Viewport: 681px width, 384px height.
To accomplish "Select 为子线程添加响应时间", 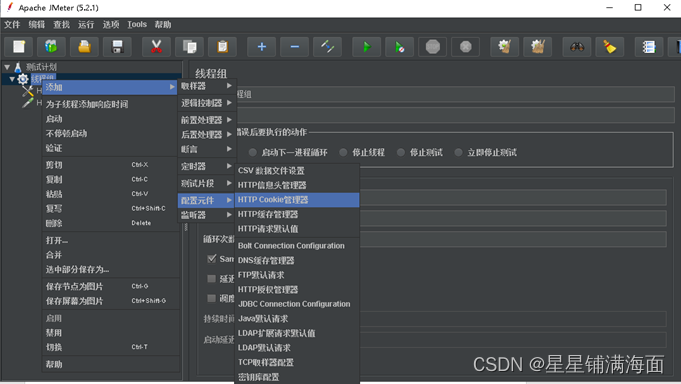I will click(x=111, y=104).
